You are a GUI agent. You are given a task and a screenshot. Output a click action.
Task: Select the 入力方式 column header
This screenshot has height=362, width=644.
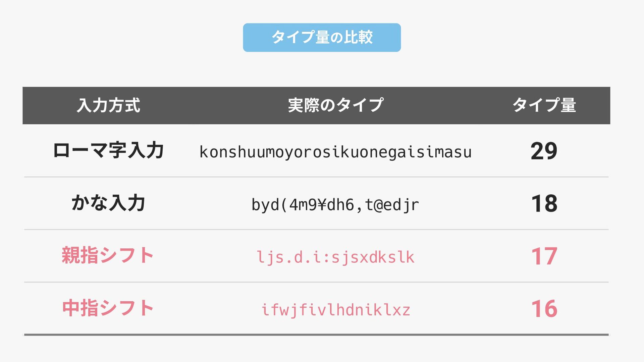point(108,105)
